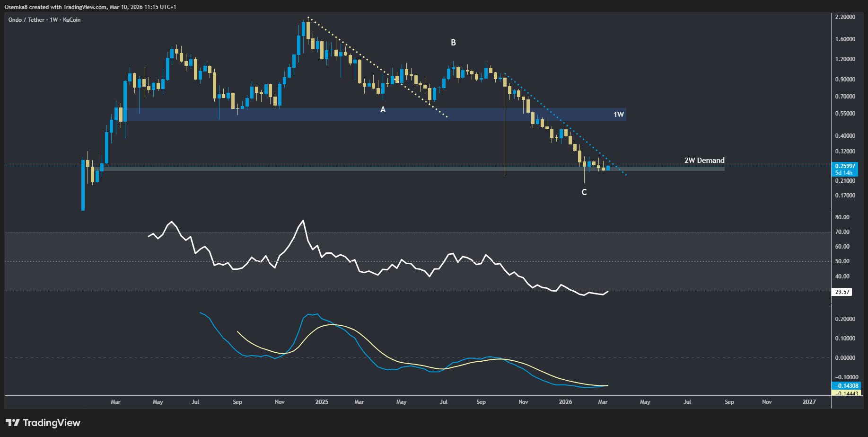The width and height of the screenshot is (868, 437).
Task: Click the 2026 marker on time axis
Action: point(565,402)
